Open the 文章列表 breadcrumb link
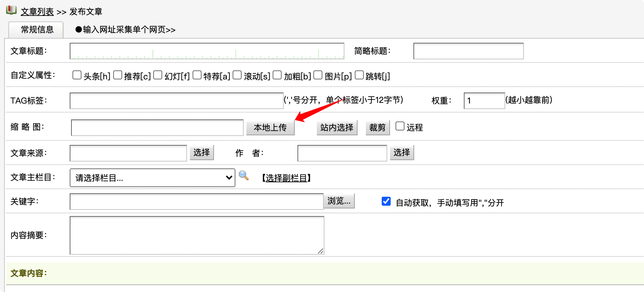Screen dimensions: 644x292 point(37,12)
